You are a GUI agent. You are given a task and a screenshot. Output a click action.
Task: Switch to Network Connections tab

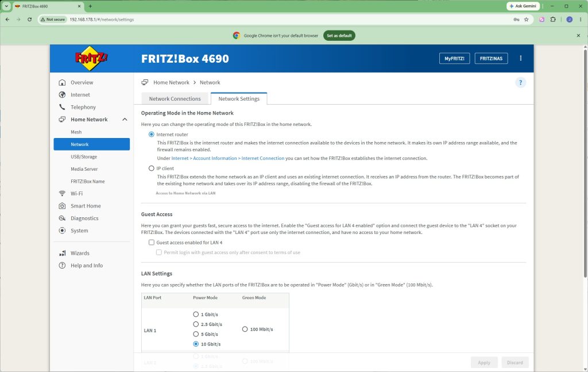pyautogui.click(x=175, y=99)
